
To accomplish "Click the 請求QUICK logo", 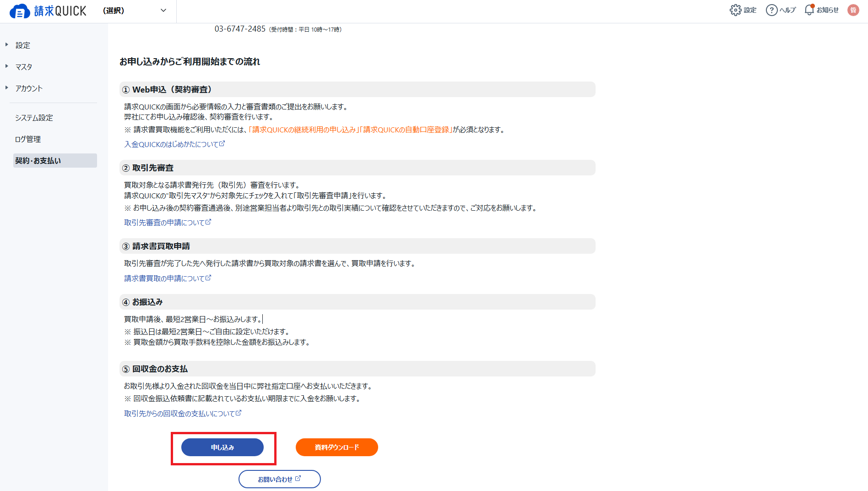I will tap(48, 11).
